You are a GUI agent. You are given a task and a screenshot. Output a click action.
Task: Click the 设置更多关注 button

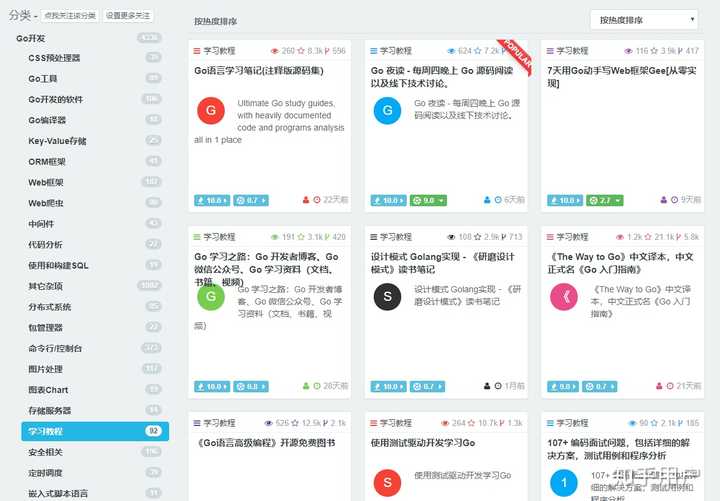pyautogui.click(x=128, y=16)
